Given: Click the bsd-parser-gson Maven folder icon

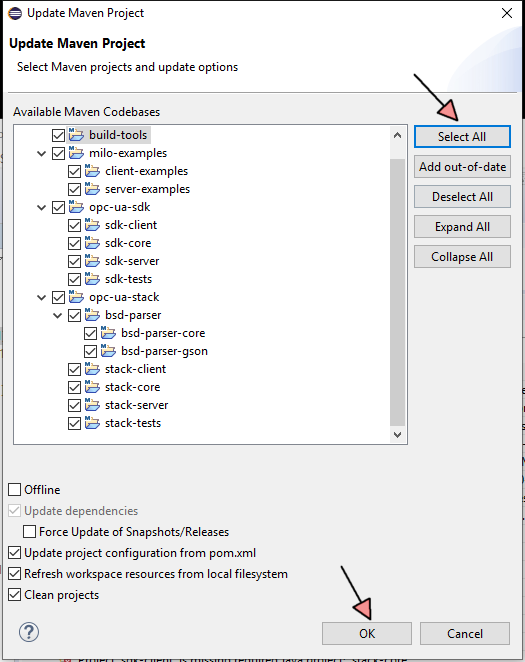Looking at the screenshot, I should (108, 350).
